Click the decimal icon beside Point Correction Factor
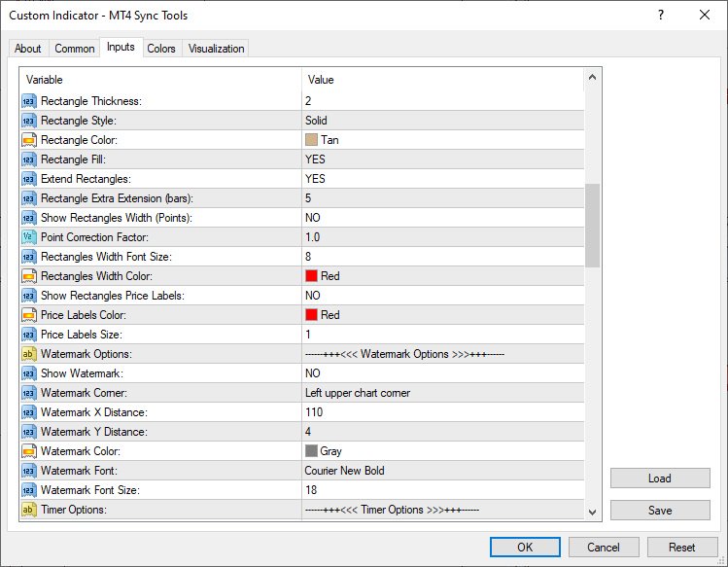Viewport: 728px width, 567px height. [x=28, y=237]
